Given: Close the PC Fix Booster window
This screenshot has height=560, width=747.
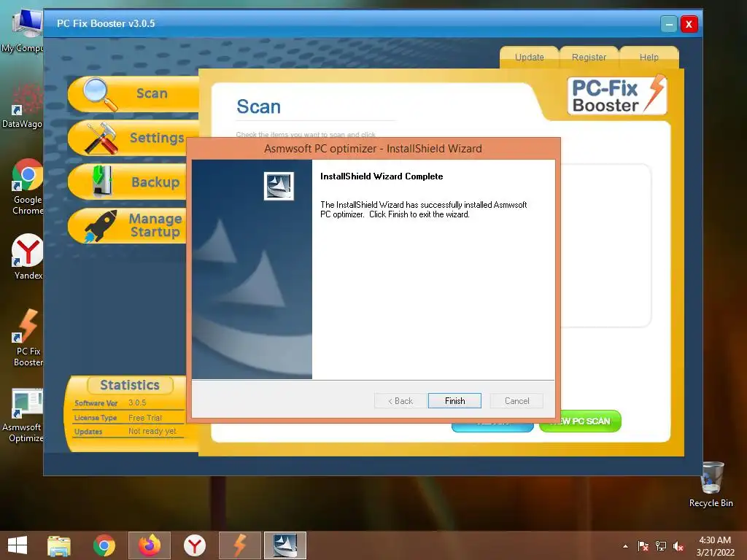Looking at the screenshot, I should [689, 24].
